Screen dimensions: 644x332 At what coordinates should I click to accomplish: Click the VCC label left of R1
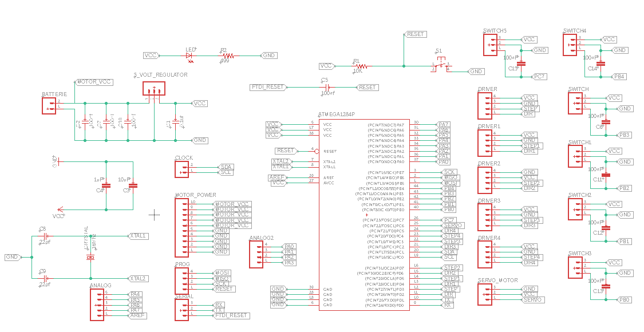[x=327, y=66]
